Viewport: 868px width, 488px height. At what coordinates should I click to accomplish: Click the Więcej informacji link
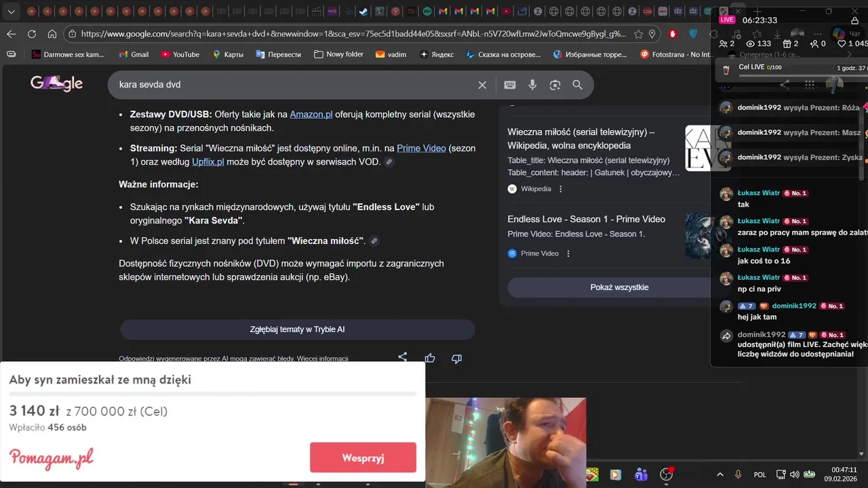(x=323, y=359)
